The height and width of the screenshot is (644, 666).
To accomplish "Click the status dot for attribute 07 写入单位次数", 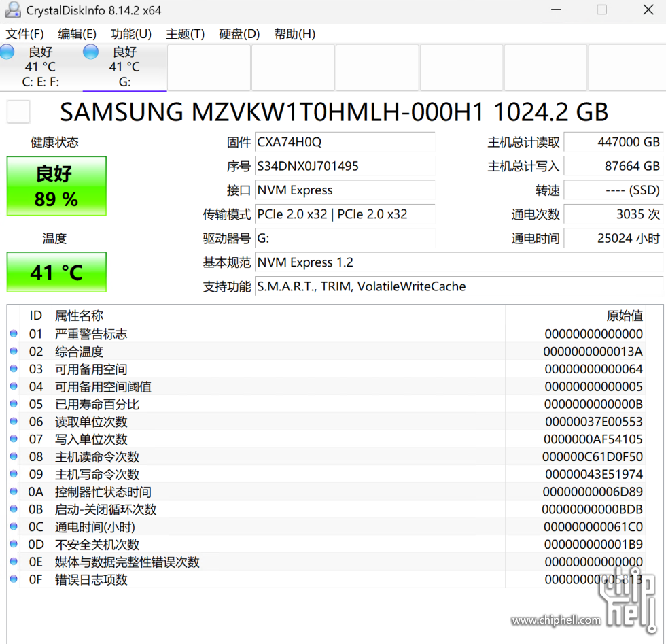I will click(14, 439).
